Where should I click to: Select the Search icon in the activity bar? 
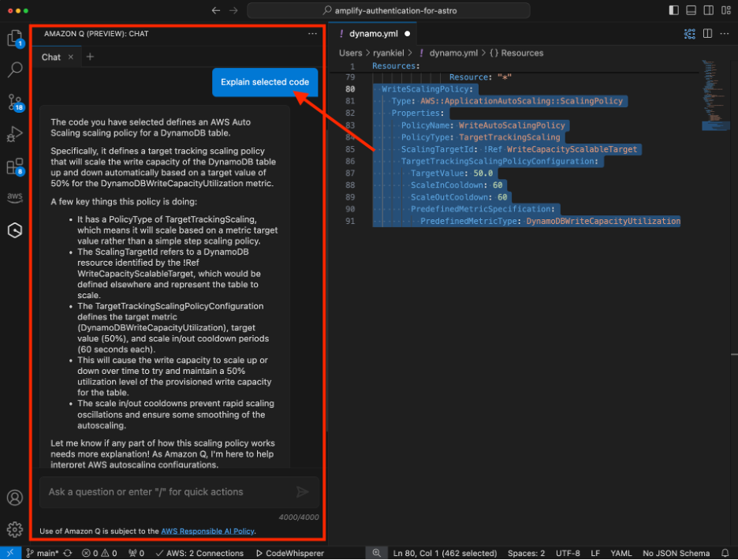15,69
